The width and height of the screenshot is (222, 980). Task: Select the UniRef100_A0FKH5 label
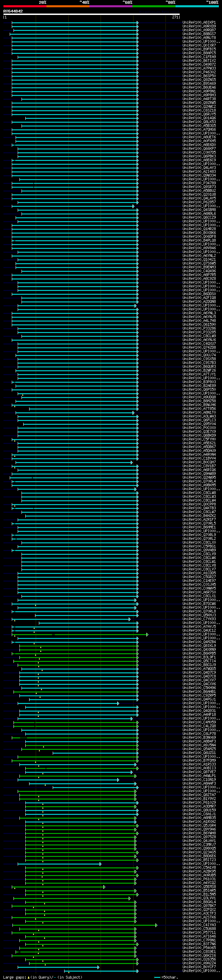[x=199, y=141]
